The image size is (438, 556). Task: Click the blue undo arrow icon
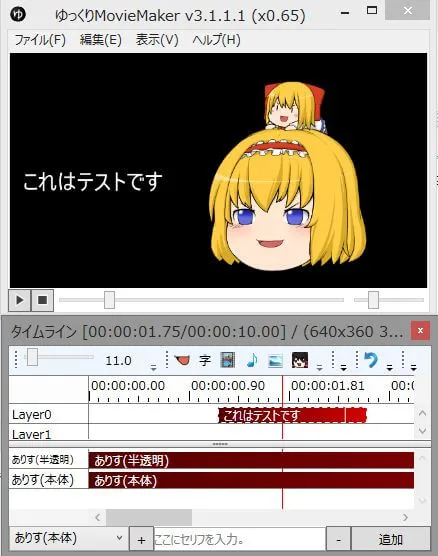point(371,360)
